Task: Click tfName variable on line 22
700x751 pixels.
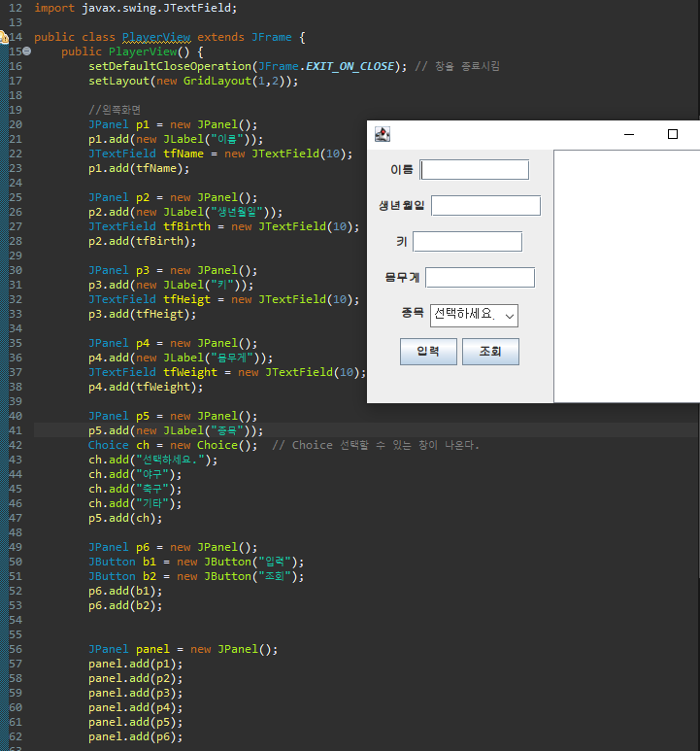Action: coord(183,154)
